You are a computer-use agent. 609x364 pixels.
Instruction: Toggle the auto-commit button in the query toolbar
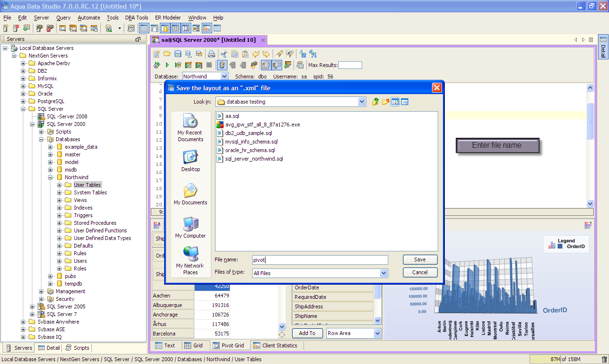coord(222,65)
